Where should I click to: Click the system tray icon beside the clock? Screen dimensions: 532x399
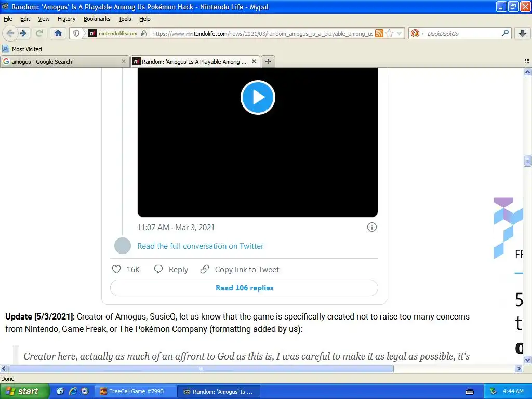point(493,391)
